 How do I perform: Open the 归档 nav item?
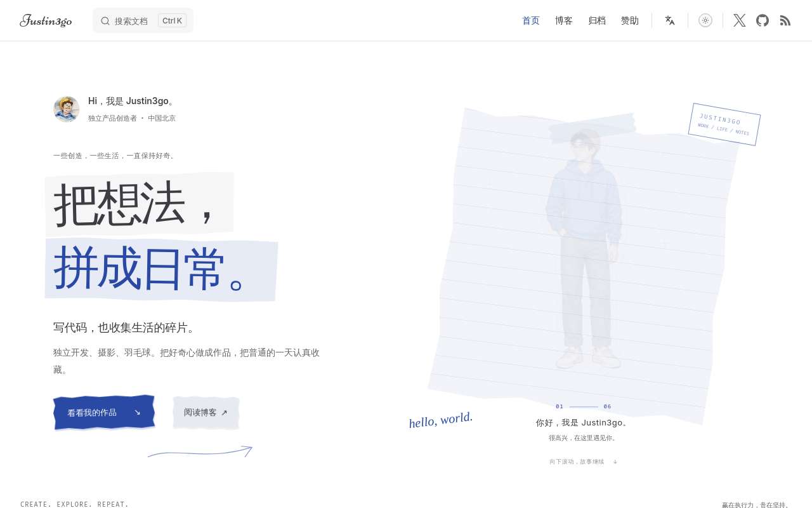(597, 20)
